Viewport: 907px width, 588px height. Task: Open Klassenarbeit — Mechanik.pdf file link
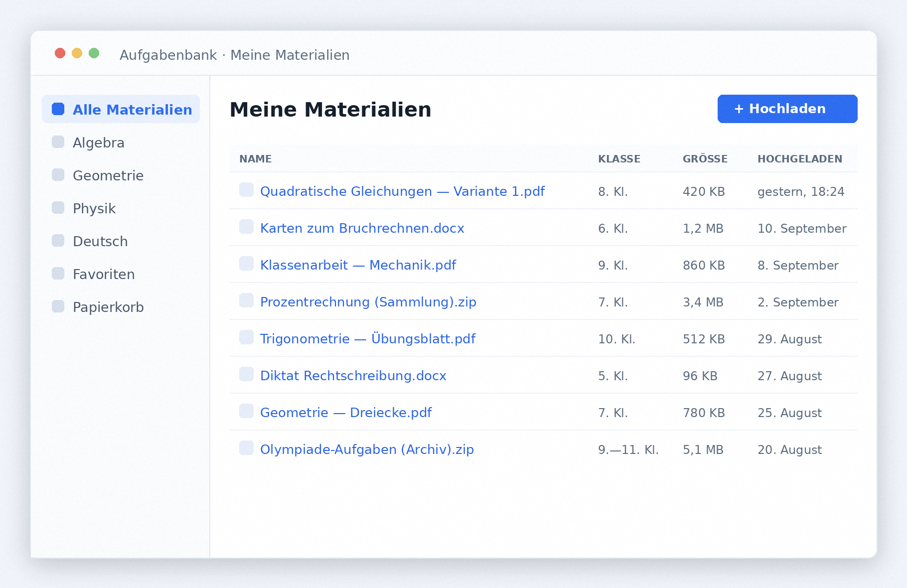pyautogui.click(x=358, y=265)
